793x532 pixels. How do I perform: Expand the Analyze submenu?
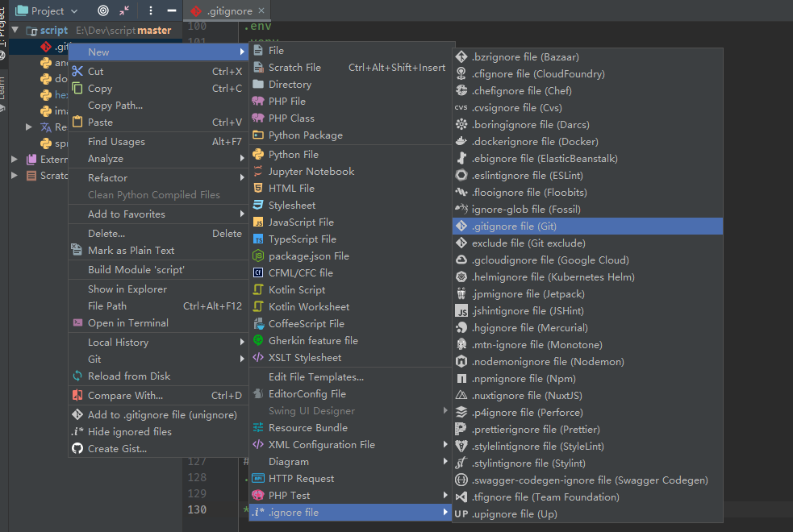(x=158, y=159)
